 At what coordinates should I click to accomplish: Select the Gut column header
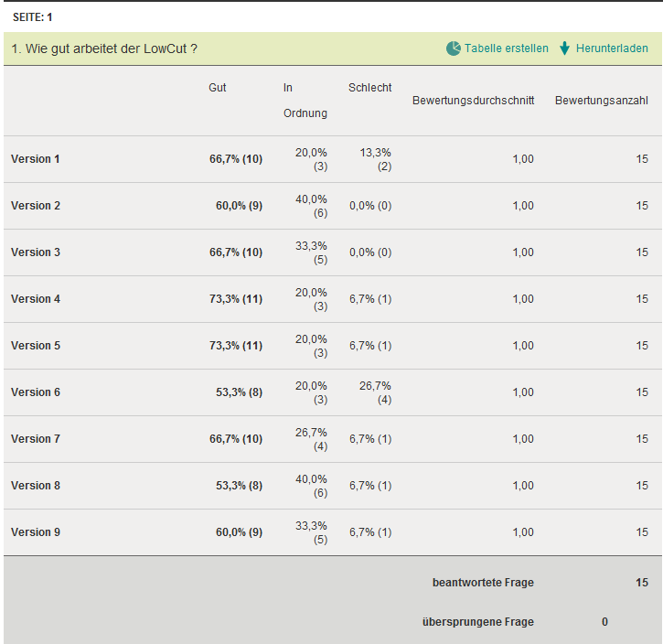tap(217, 88)
